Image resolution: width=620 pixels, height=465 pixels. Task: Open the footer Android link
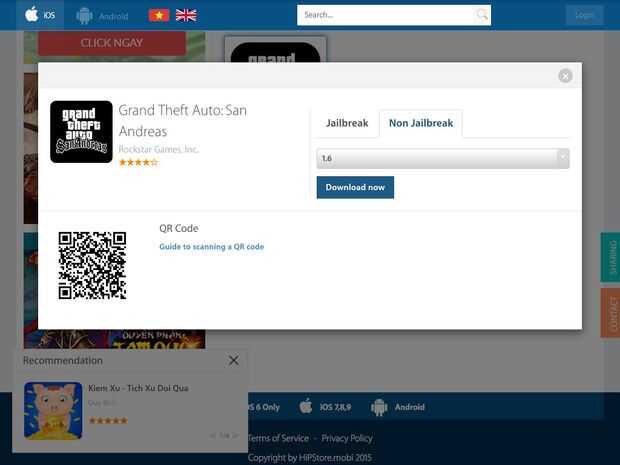[410, 407]
